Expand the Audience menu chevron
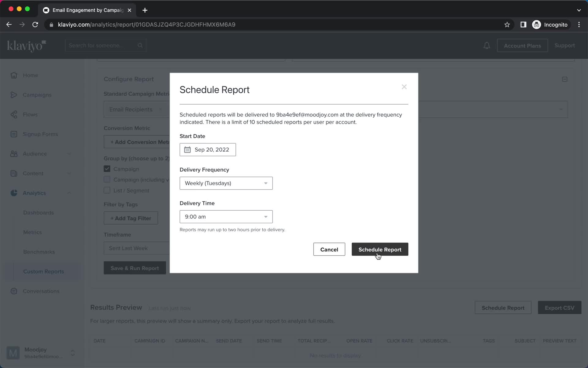This screenshot has width=588, height=368. coord(69,154)
